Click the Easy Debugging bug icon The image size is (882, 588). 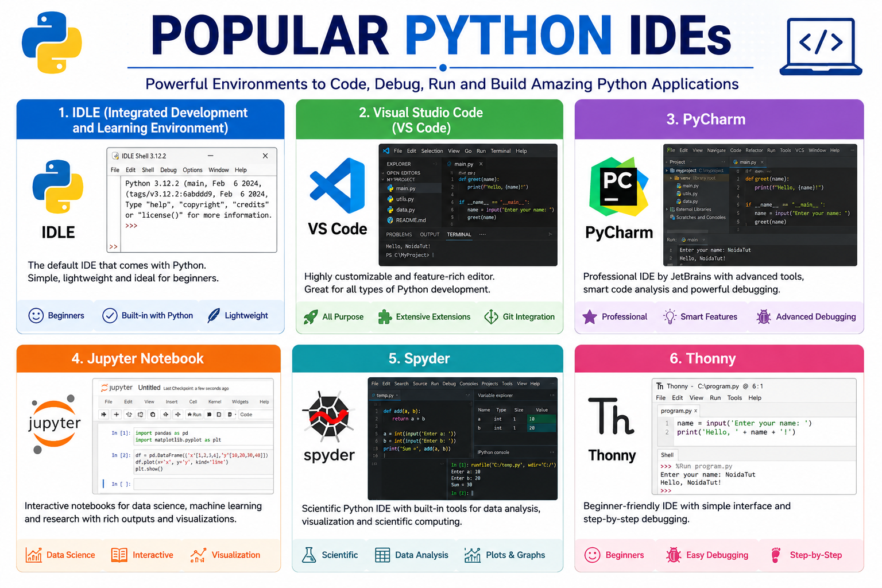[x=673, y=555]
